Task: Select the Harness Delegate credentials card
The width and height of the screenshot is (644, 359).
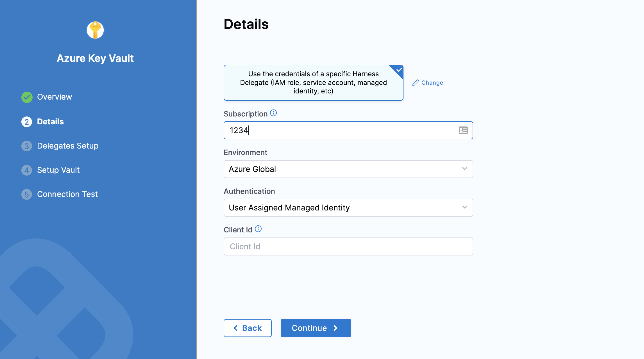Action: 313,83
